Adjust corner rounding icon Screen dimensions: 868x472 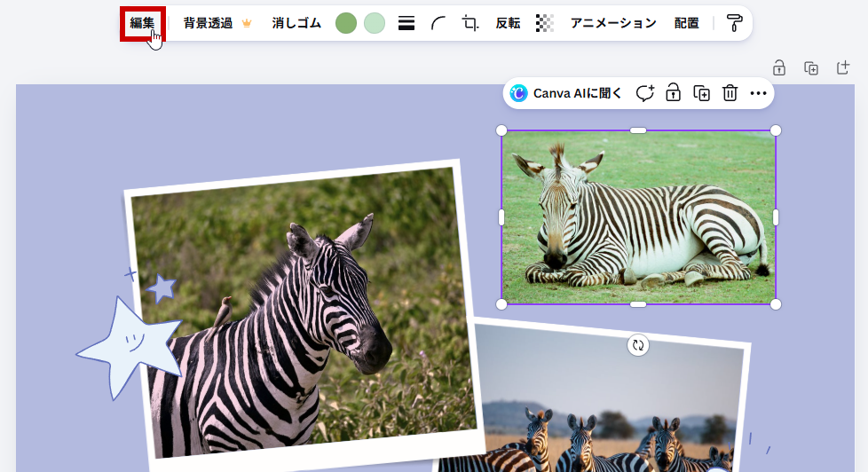438,23
